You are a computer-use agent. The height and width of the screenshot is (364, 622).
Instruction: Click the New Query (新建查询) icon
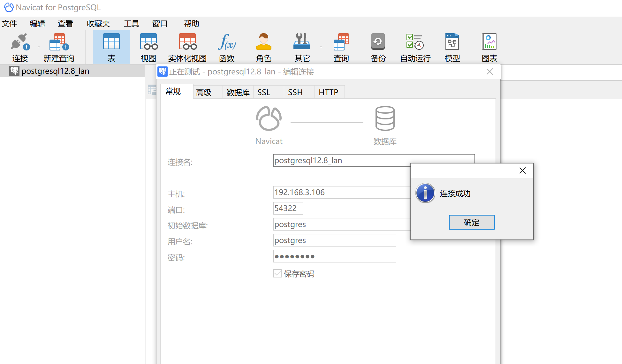[59, 42]
